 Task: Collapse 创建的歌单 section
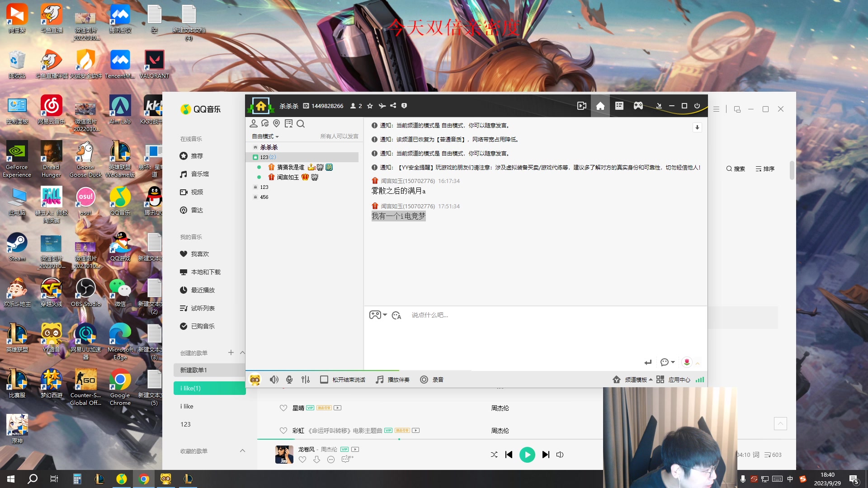(242, 352)
